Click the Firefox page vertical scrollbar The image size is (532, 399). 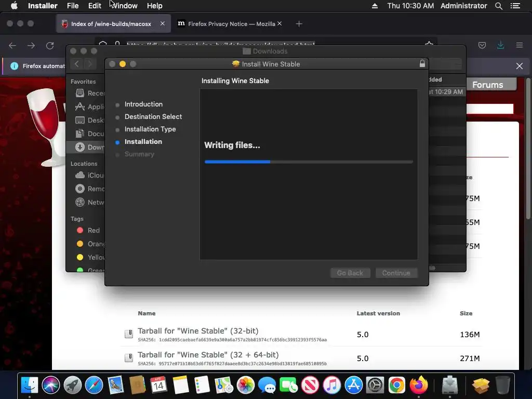(x=528, y=149)
